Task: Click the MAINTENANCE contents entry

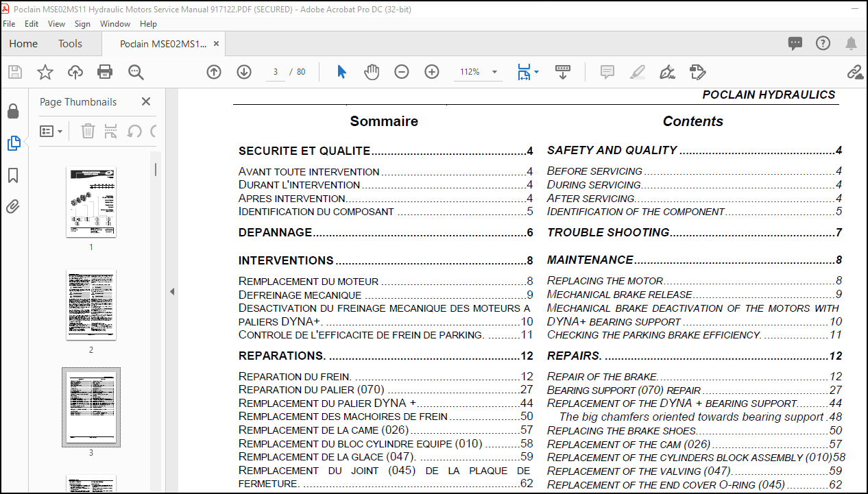Action: click(695, 260)
